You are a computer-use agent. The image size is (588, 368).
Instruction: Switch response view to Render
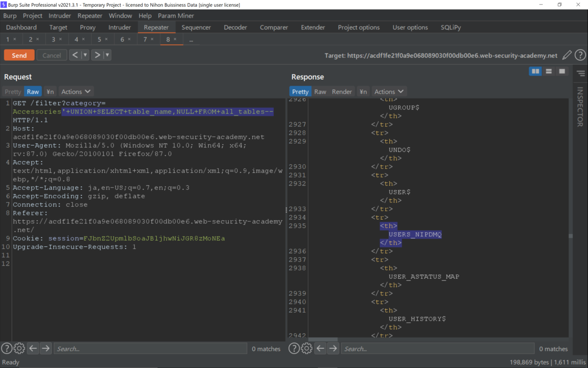(x=342, y=92)
